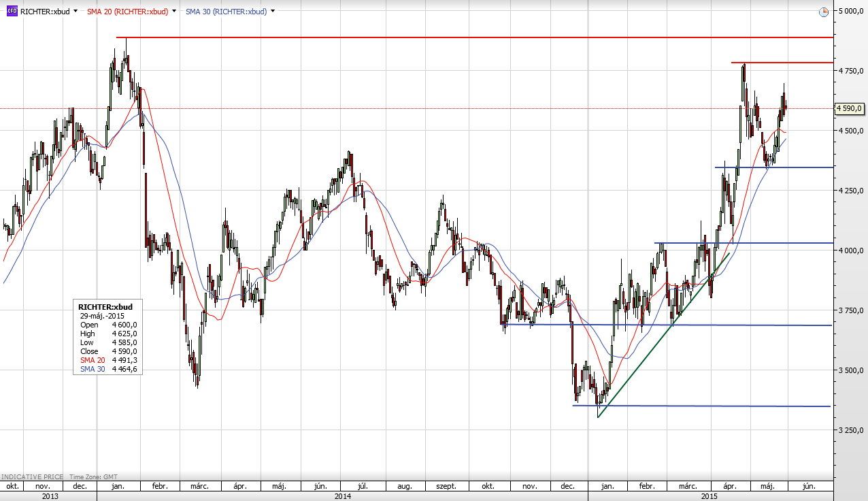This screenshot has width=868, height=501.
Task: Select the short red line near 4 750,0
Action: point(782,63)
